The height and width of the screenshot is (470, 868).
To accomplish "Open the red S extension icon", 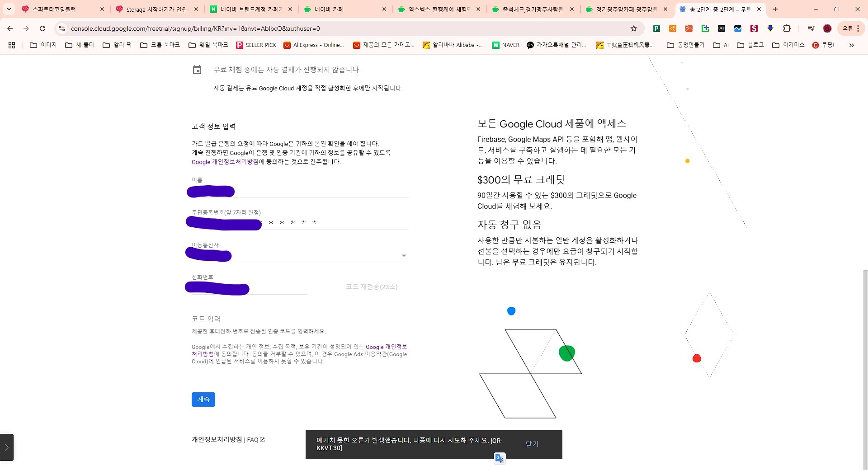I will [754, 28].
